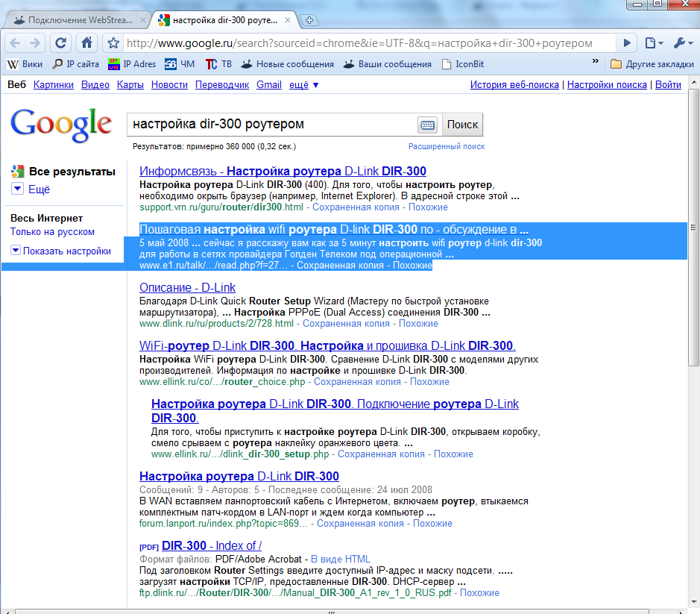The height and width of the screenshot is (614, 700).
Task: Open the Вики bookmark
Action: click(x=25, y=64)
